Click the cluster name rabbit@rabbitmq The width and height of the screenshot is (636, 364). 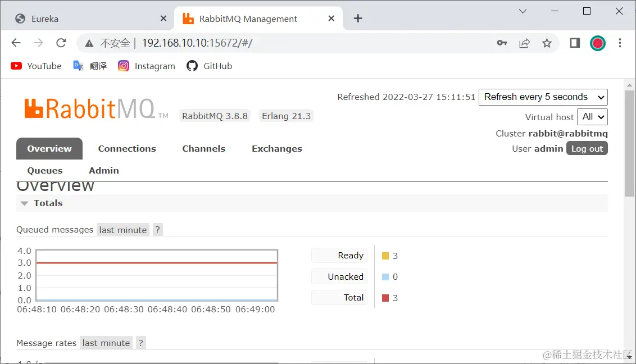click(x=568, y=133)
